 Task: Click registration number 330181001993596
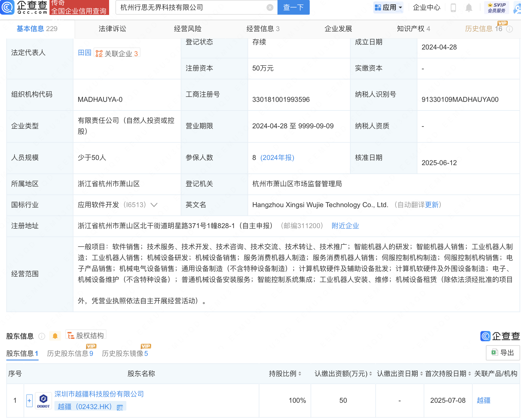(281, 100)
